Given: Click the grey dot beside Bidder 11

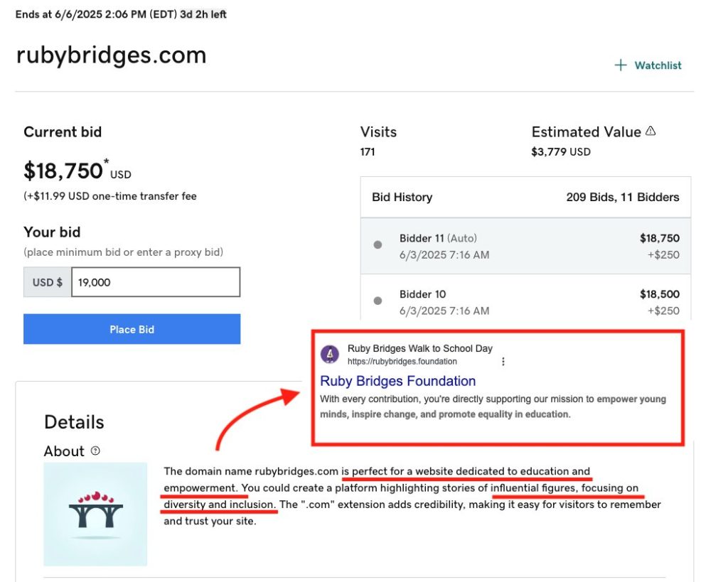Looking at the screenshot, I should point(378,245).
